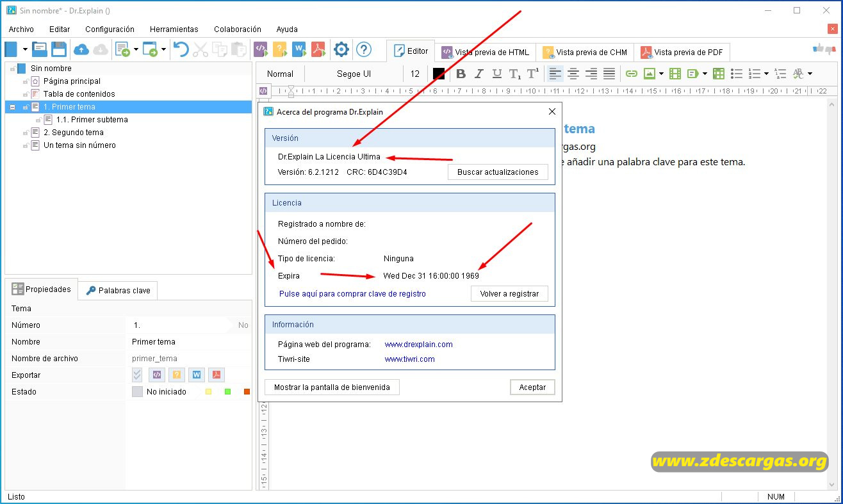Open project settings gear icon
Screen dimensions: 843x504
tap(341, 49)
